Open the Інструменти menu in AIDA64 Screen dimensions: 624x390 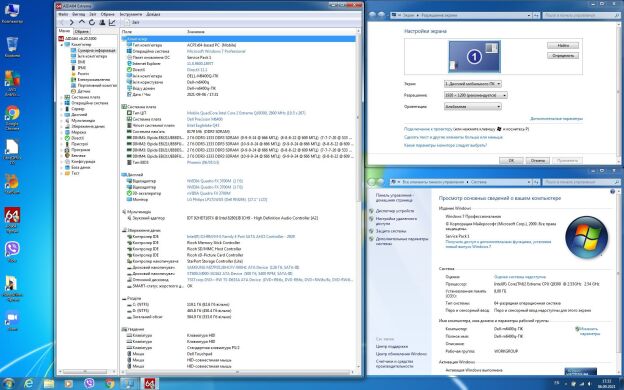(x=131, y=14)
